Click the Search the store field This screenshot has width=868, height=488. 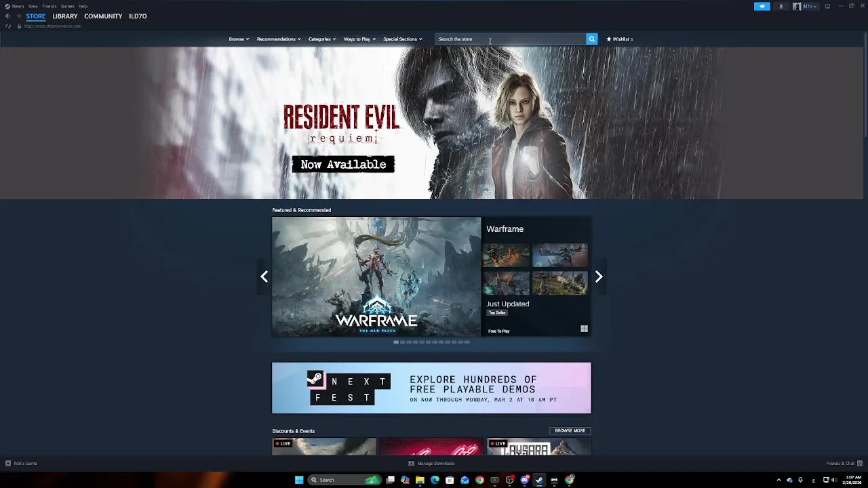(x=511, y=39)
